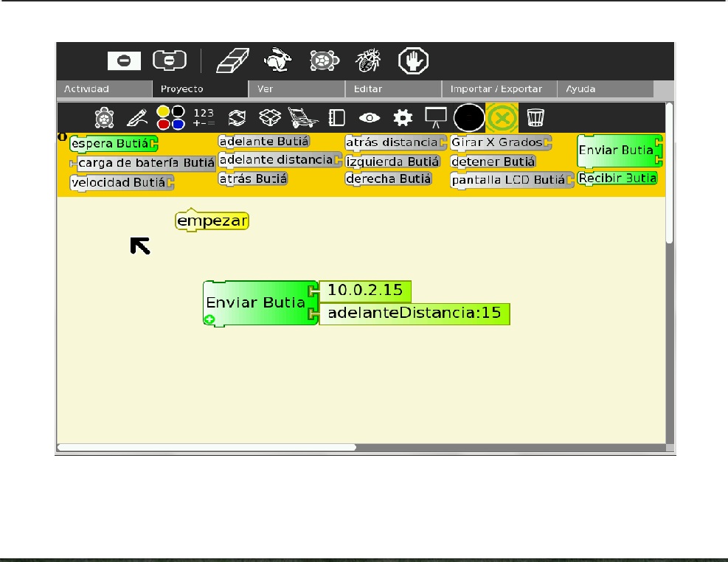Stop execution with the hand stop icon
This screenshot has height=562, width=728.
(x=413, y=60)
